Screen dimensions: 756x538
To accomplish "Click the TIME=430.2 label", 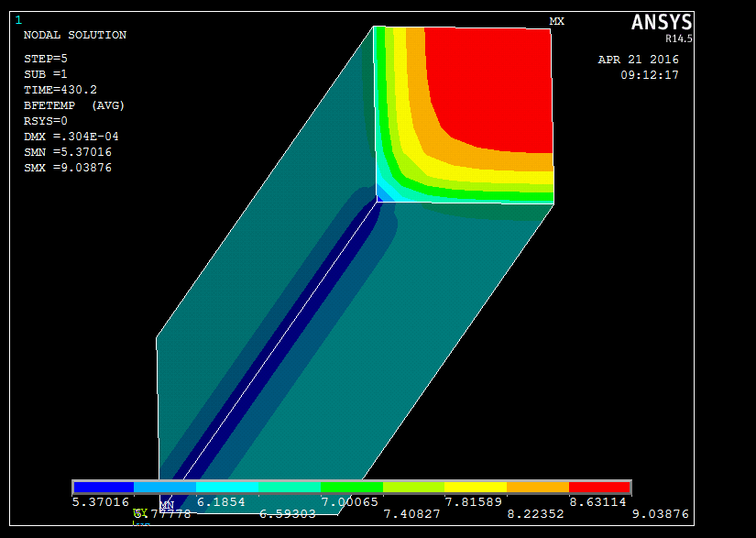I will (x=60, y=90).
